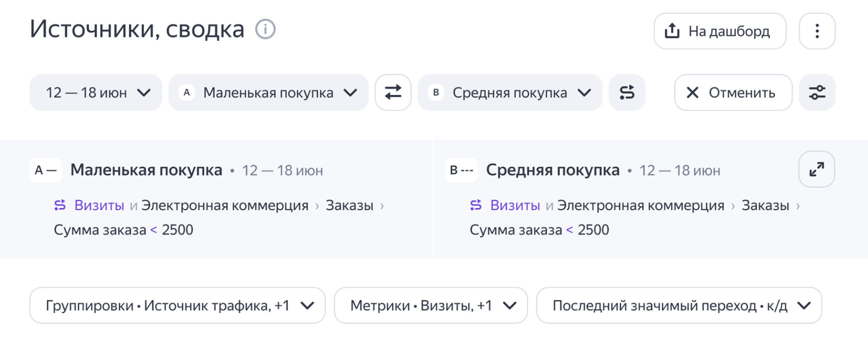Select the Заказы menu path under segment A

(349, 205)
